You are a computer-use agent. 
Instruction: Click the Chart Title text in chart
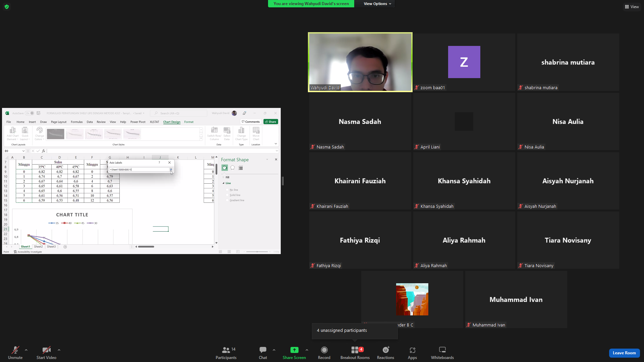click(72, 215)
